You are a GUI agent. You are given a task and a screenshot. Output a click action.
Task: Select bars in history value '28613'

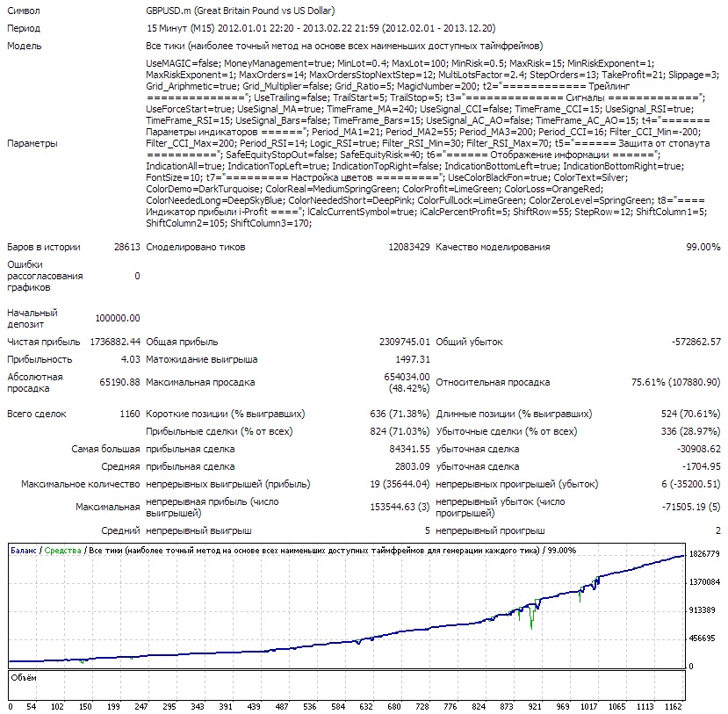(x=126, y=247)
